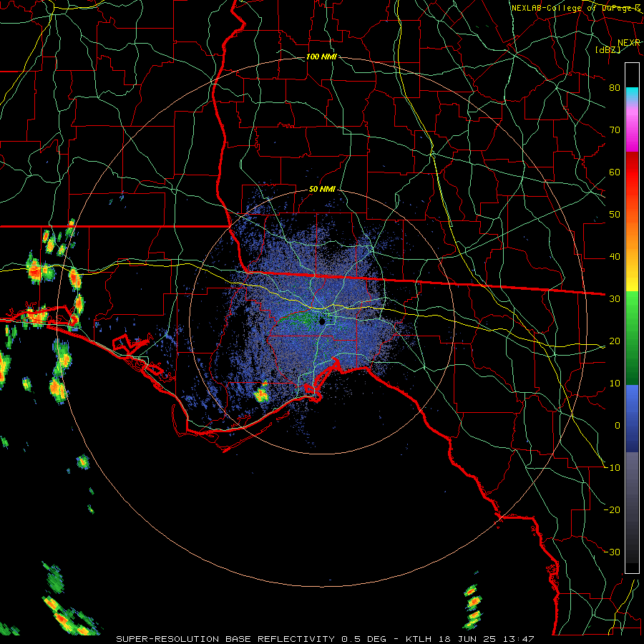Viewport: 644px width, 644px height.
Task: Click the NEXR label above the color bar
Action: pyautogui.click(x=628, y=42)
